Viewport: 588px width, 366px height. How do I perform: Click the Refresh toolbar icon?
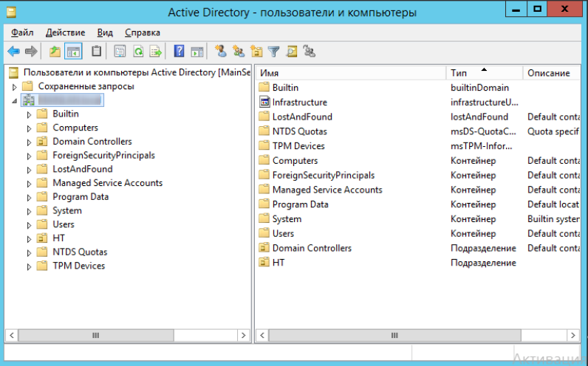click(137, 52)
